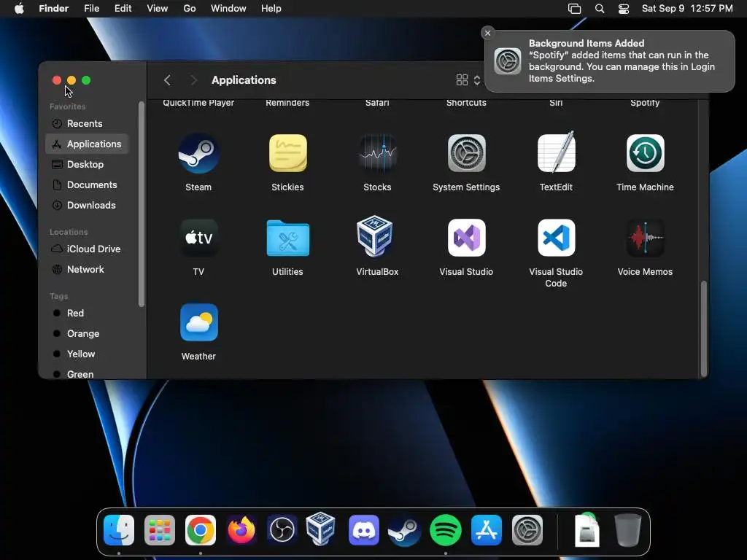The height and width of the screenshot is (560, 747).
Task: Open the Trash in the Dock
Action: [628, 530]
